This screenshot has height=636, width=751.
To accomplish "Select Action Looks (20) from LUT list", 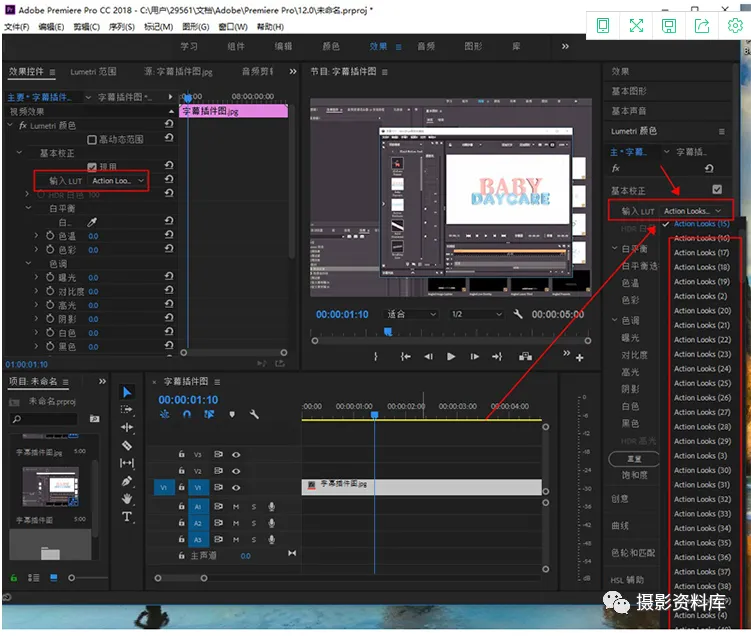I will coord(702,311).
